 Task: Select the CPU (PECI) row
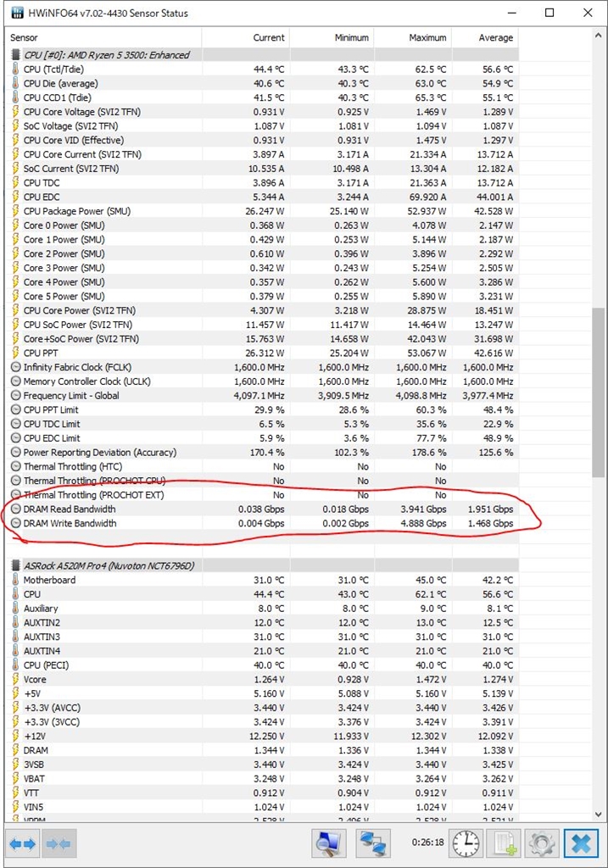262,665
